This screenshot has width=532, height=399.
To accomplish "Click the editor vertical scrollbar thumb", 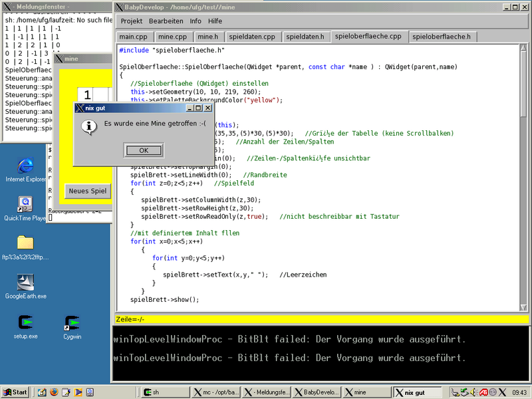I will pos(523,84).
